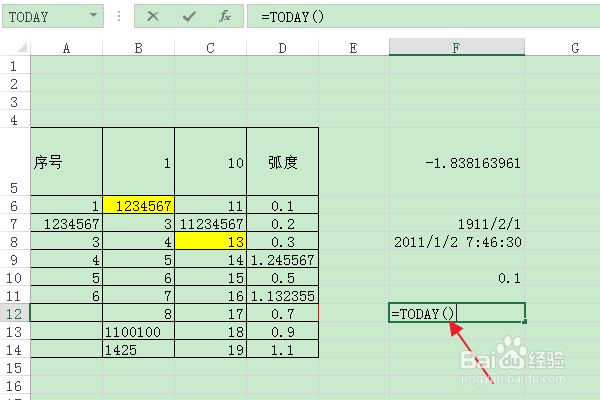The width and height of the screenshot is (600, 400).
Task: Select the cell showing -1.838163961
Action: pos(457,162)
